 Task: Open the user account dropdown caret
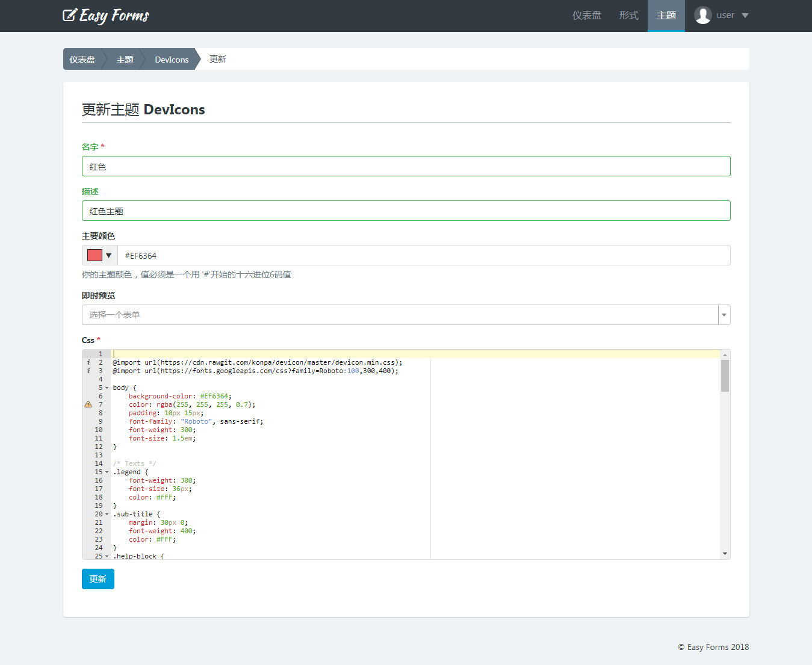[745, 16]
